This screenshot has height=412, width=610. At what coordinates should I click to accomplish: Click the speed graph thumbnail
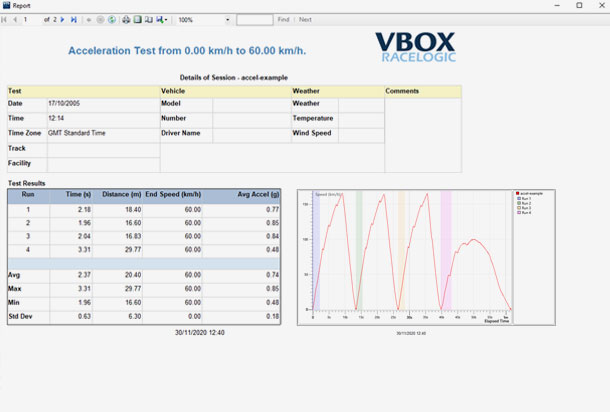(412, 253)
